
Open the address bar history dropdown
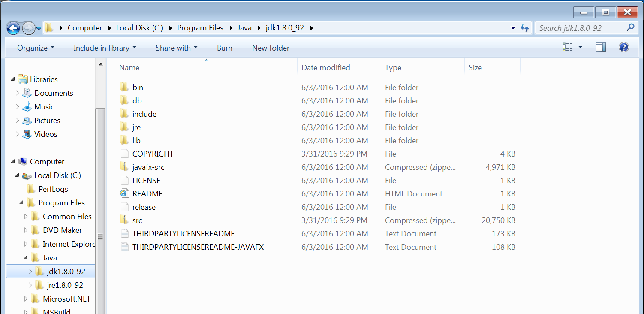[513, 28]
